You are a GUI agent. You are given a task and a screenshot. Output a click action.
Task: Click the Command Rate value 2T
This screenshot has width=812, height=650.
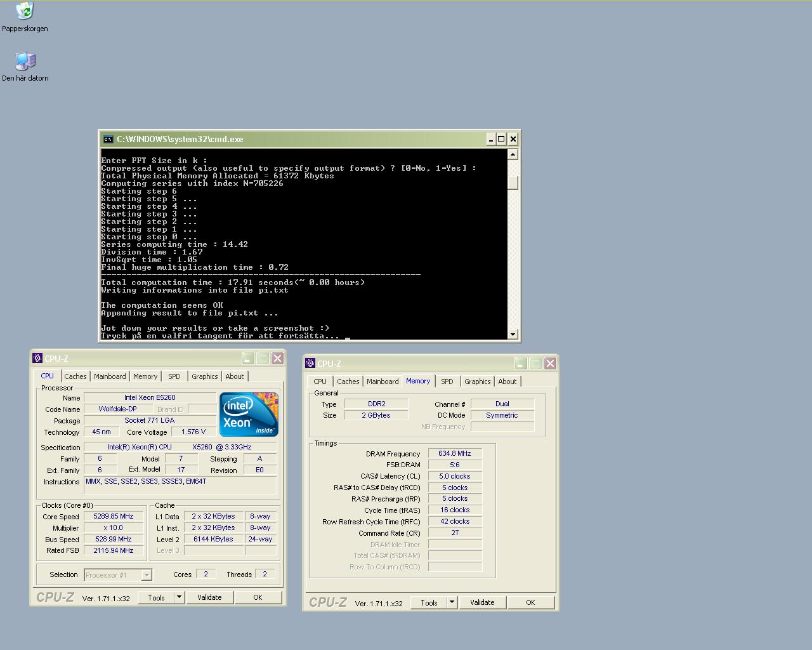(455, 533)
